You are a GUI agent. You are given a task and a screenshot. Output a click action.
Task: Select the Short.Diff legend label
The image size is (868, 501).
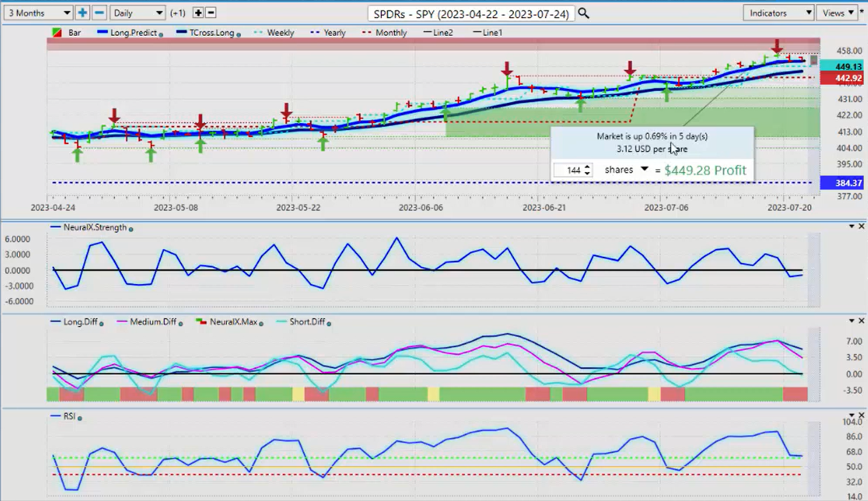tap(307, 322)
